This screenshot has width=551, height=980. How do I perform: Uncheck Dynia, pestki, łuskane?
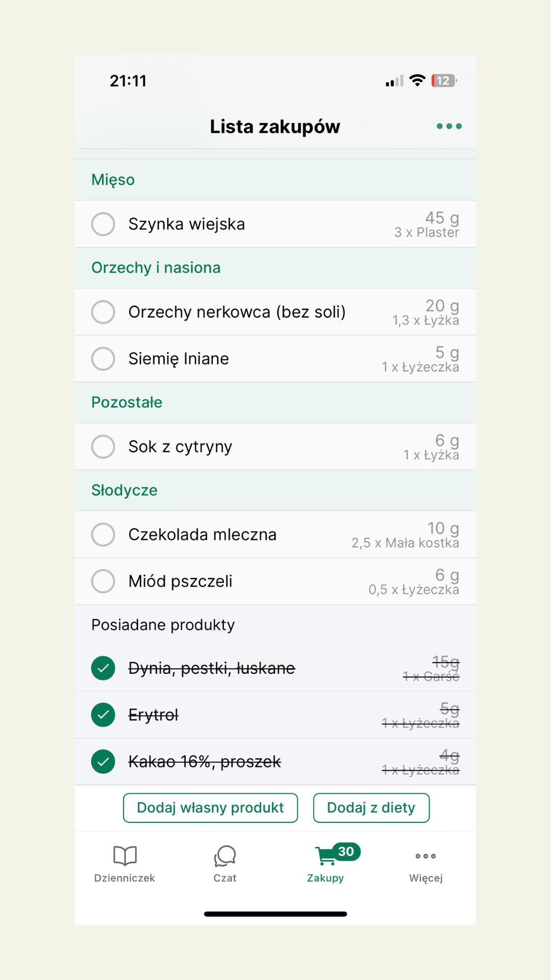[103, 668]
